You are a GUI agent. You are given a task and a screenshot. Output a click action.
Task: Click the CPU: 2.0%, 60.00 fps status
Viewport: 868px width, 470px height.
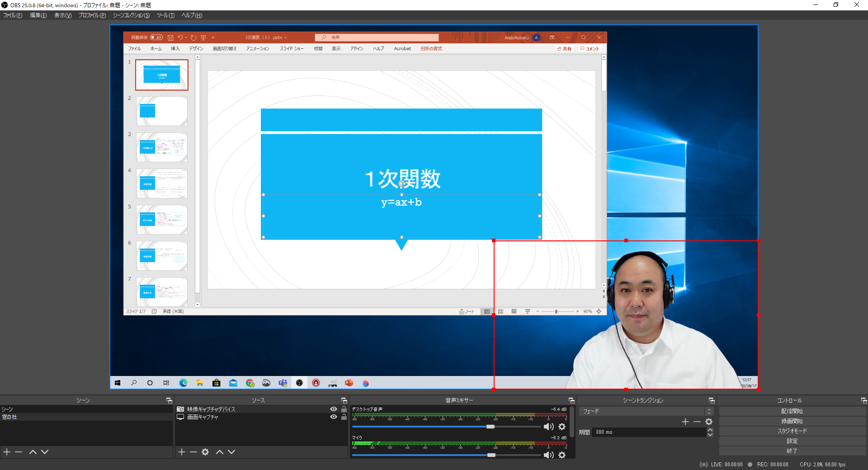(822, 465)
